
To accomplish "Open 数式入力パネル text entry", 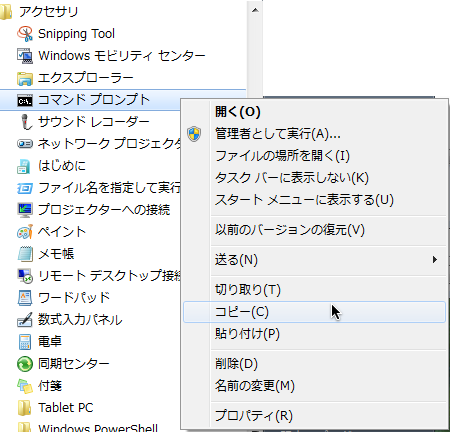I will [x=80, y=320].
